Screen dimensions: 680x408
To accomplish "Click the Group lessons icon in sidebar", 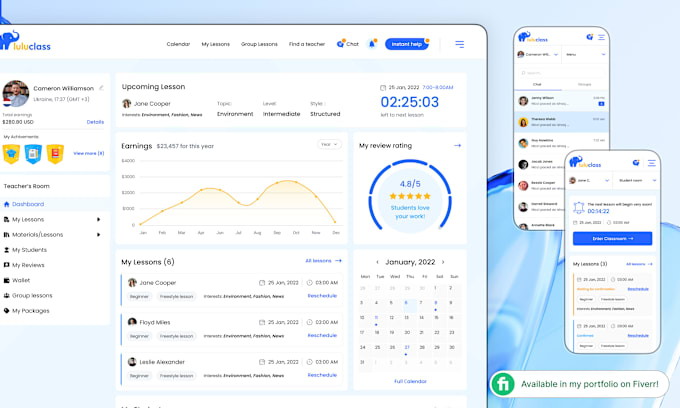I will pos(7,295).
